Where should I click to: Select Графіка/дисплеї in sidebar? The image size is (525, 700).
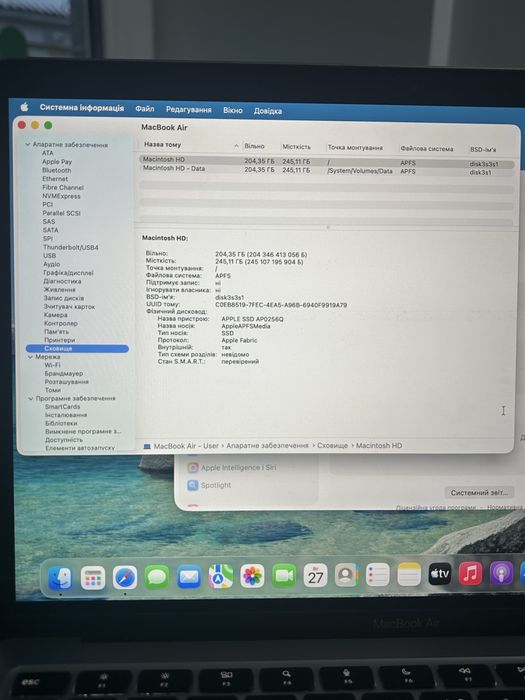(x=68, y=272)
